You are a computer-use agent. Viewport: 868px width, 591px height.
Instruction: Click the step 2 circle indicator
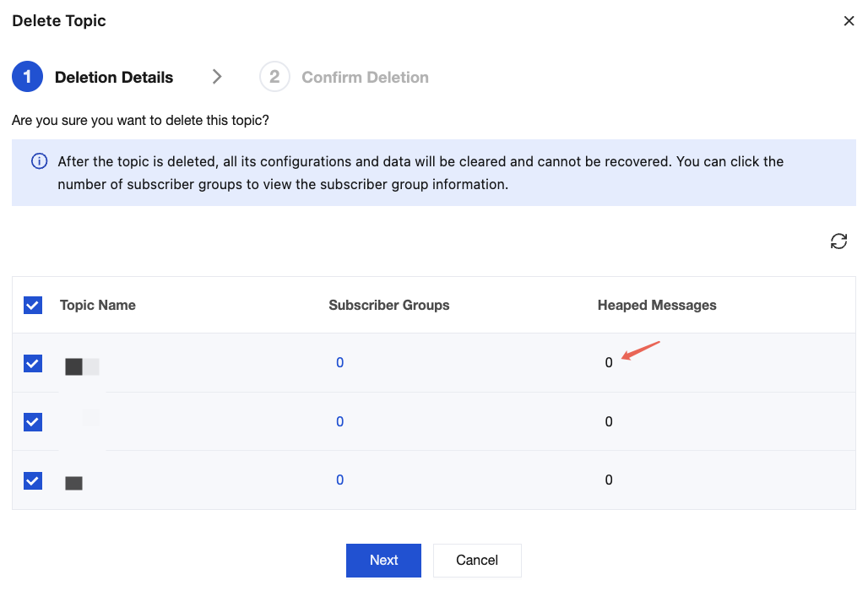(274, 77)
